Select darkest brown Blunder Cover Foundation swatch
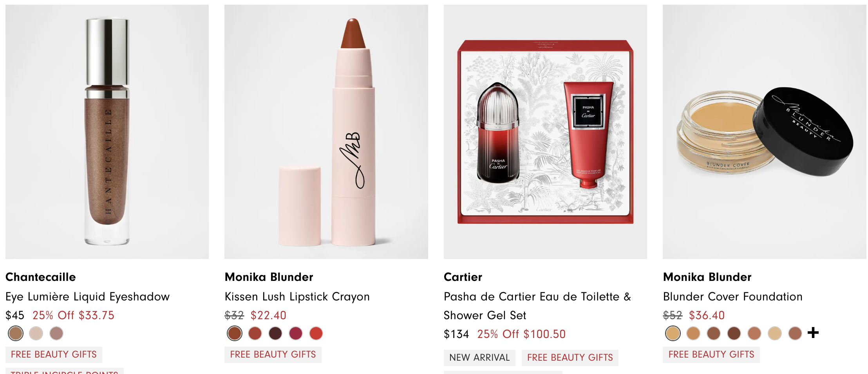The width and height of the screenshot is (868, 374). click(x=734, y=333)
